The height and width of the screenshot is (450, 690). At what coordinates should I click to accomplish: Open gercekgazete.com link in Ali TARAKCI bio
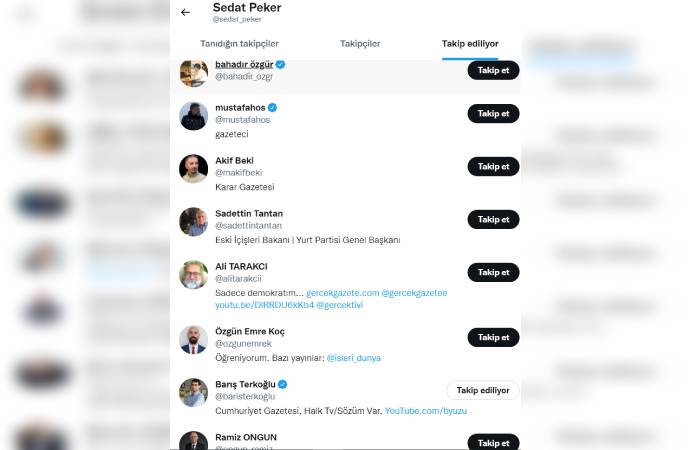(343, 292)
